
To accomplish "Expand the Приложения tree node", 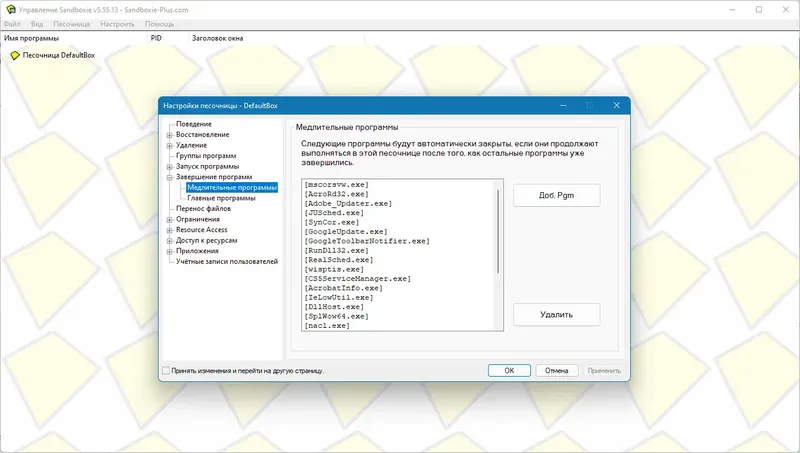I will [169, 251].
